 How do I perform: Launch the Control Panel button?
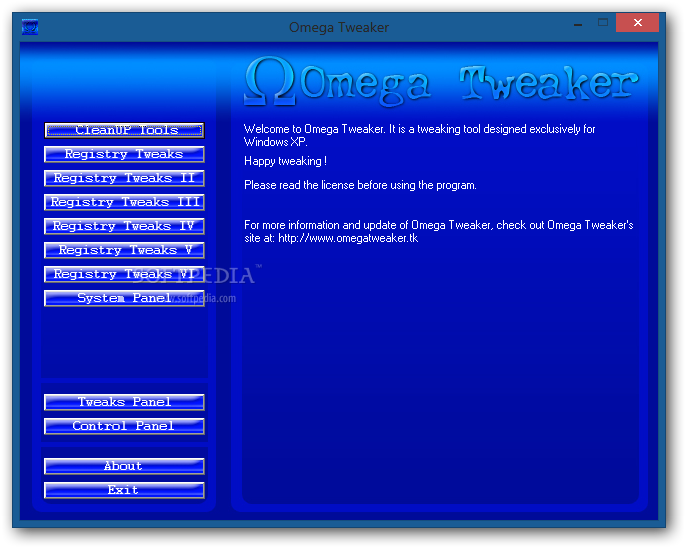[124, 426]
